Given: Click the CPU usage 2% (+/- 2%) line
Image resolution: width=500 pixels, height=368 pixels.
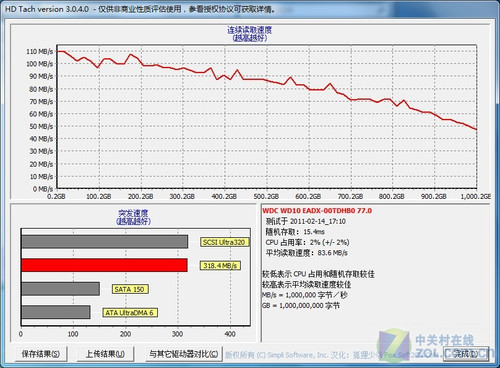Looking at the screenshot, I should [x=307, y=242].
